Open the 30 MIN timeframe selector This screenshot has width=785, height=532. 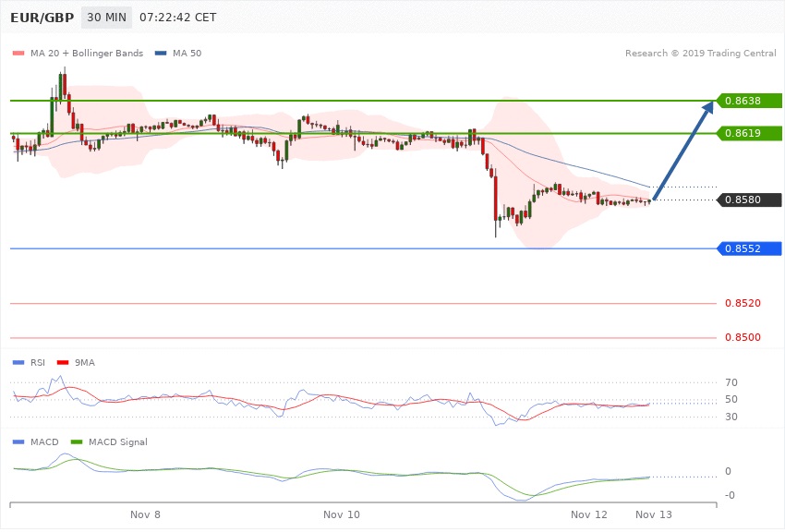[106, 18]
